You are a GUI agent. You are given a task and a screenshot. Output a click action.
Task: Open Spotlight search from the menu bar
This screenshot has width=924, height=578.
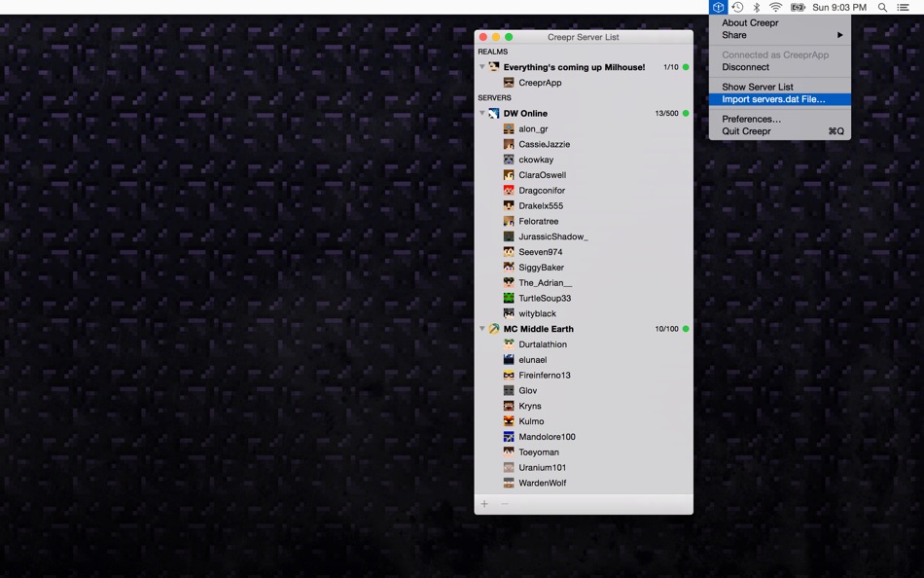(880, 7)
